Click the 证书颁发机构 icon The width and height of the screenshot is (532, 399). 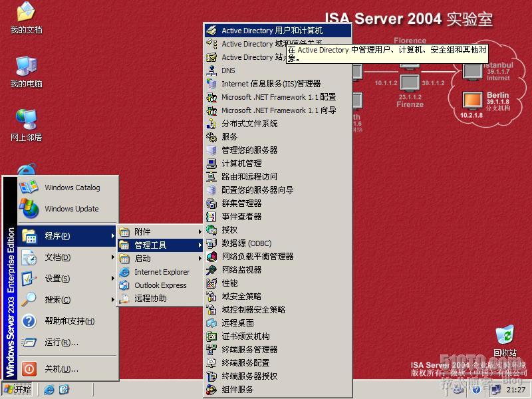211,336
